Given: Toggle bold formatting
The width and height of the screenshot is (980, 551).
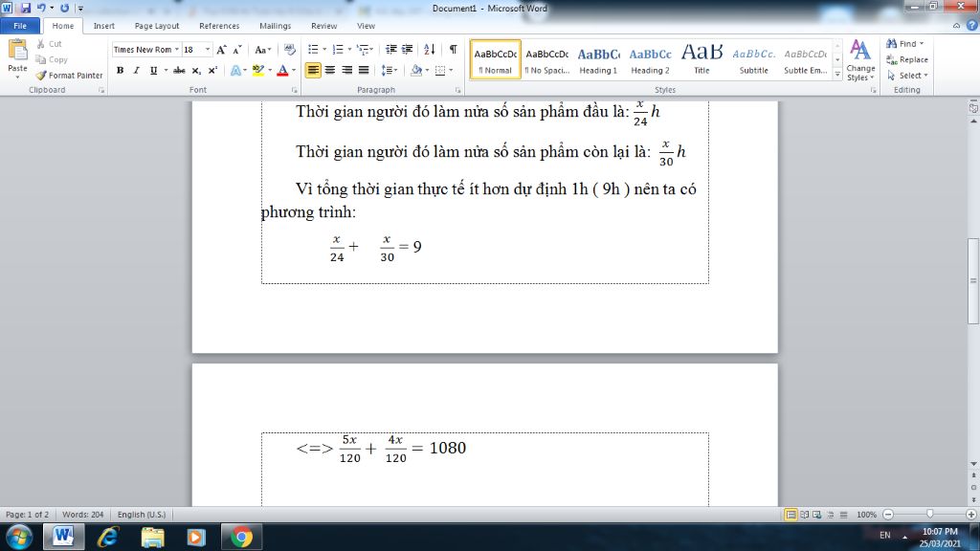Looking at the screenshot, I should [x=120, y=70].
